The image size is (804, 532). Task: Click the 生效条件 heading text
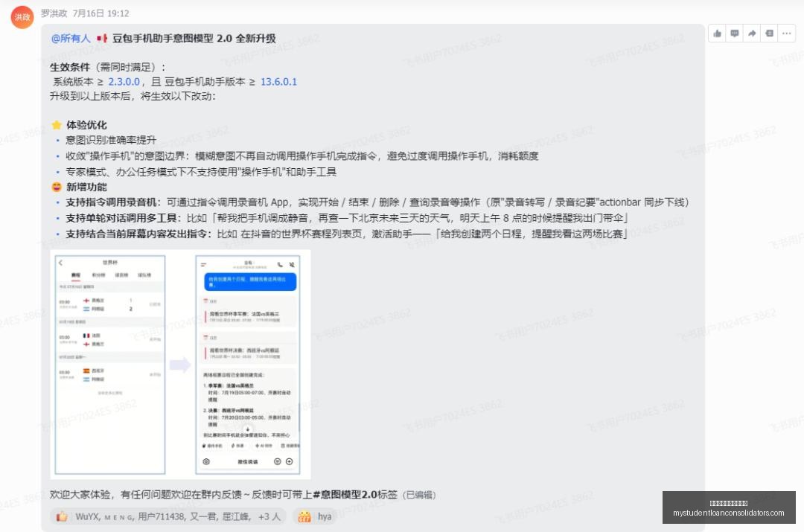pyautogui.click(x=70, y=67)
